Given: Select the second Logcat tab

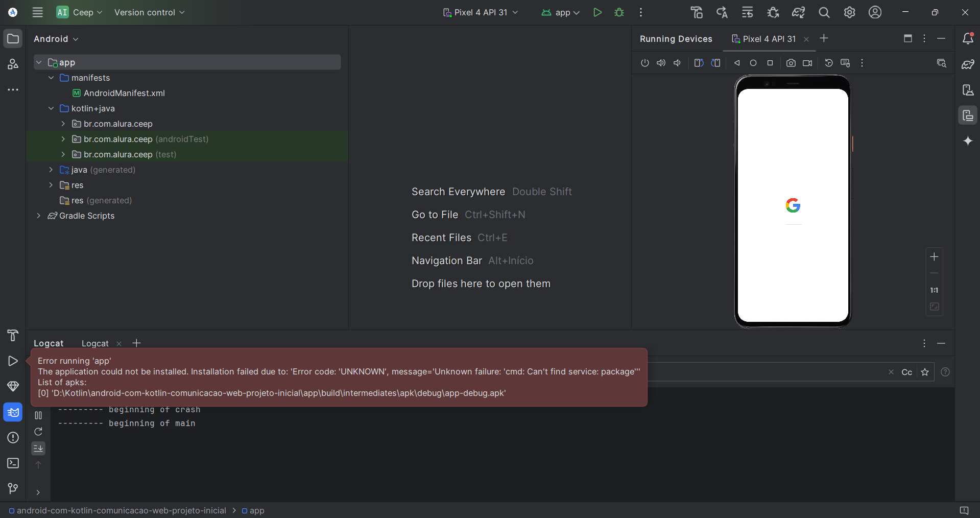Looking at the screenshot, I should tap(95, 343).
